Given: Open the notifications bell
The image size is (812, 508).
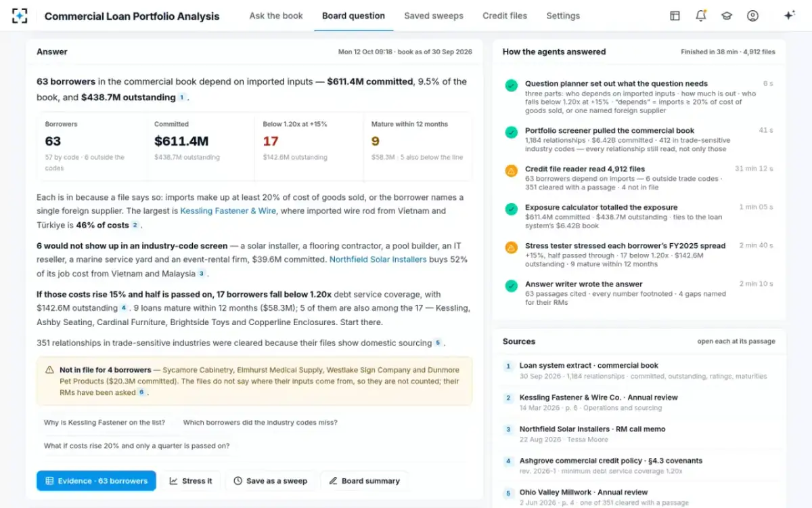Looking at the screenshot, I should (x=700, y=16).
